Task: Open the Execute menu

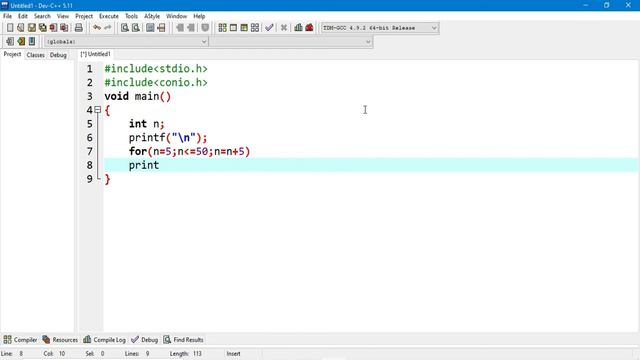Action: point(109,16)
